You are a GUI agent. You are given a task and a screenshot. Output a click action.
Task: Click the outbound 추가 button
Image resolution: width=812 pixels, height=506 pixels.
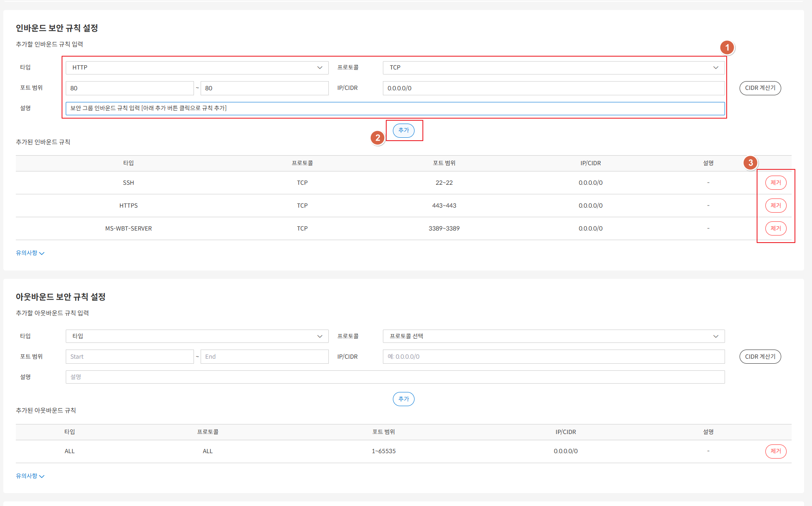403,399
